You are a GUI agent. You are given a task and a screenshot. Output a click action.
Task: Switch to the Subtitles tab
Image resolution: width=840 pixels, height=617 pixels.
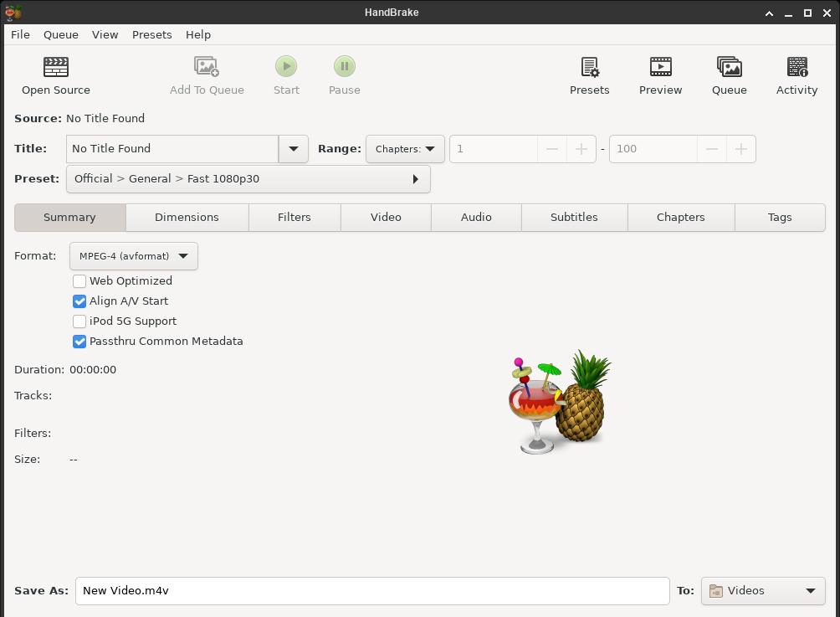[574, 217]
